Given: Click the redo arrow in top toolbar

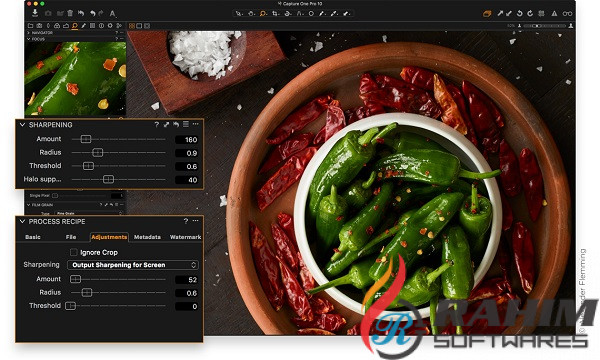Looking at the screenshot, I should pyautogui.click(x=101, y=13).
